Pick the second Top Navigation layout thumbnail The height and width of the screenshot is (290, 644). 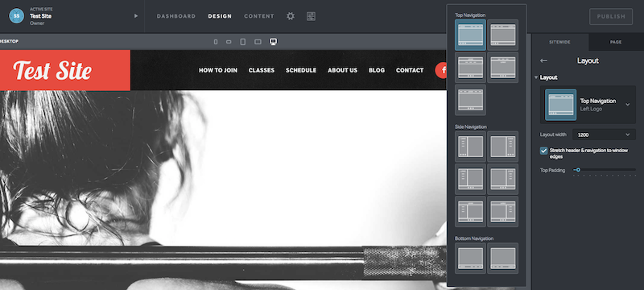tap(502, 35)
